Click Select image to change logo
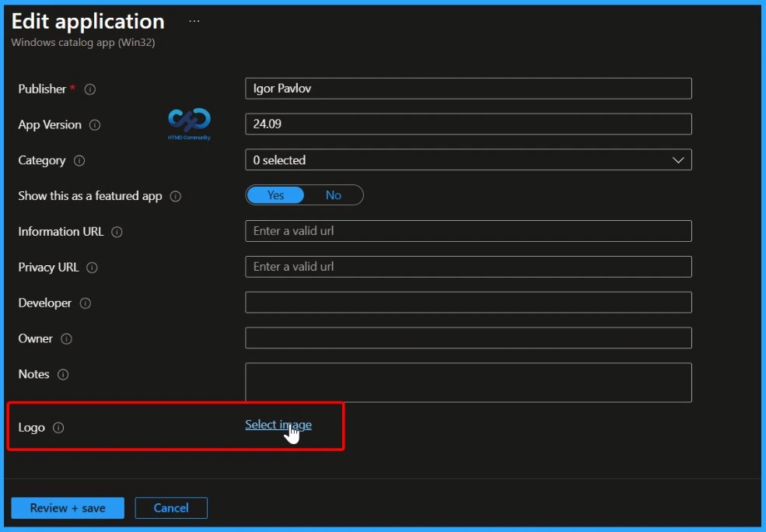This screenshot has height=532, width=766. pyautogui.click(x=278, y=424)
